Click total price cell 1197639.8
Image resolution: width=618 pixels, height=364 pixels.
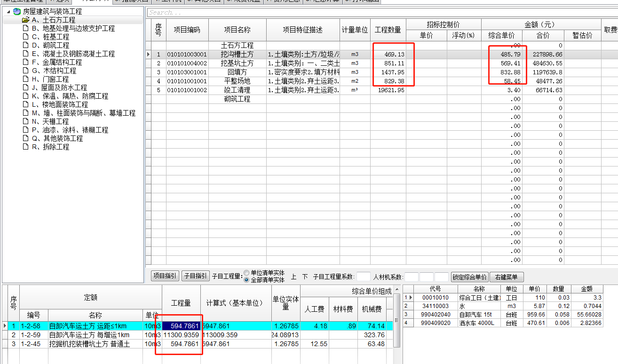[543, 72]
